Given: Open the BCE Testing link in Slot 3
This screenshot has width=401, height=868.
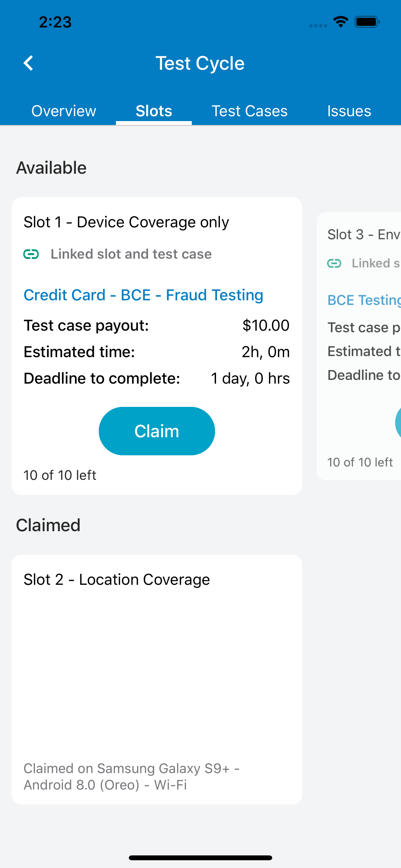Looking at the screenshot, I should click(x=364, y=300).
